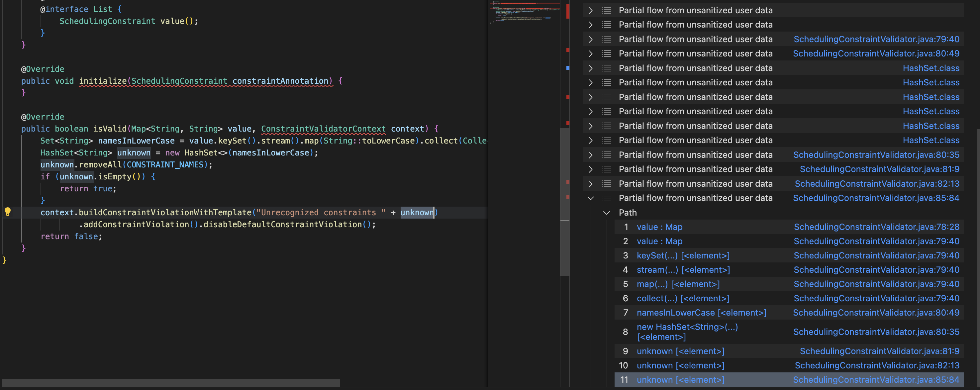Click the editor's horizontal scrollbar thumb

[x=171, y=382]
